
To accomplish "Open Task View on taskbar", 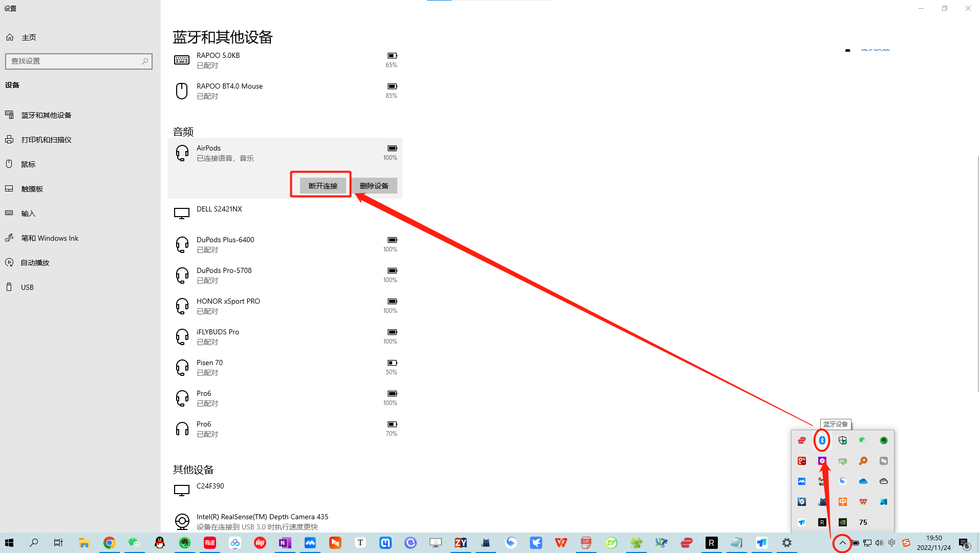I will [x=58, y=543].
